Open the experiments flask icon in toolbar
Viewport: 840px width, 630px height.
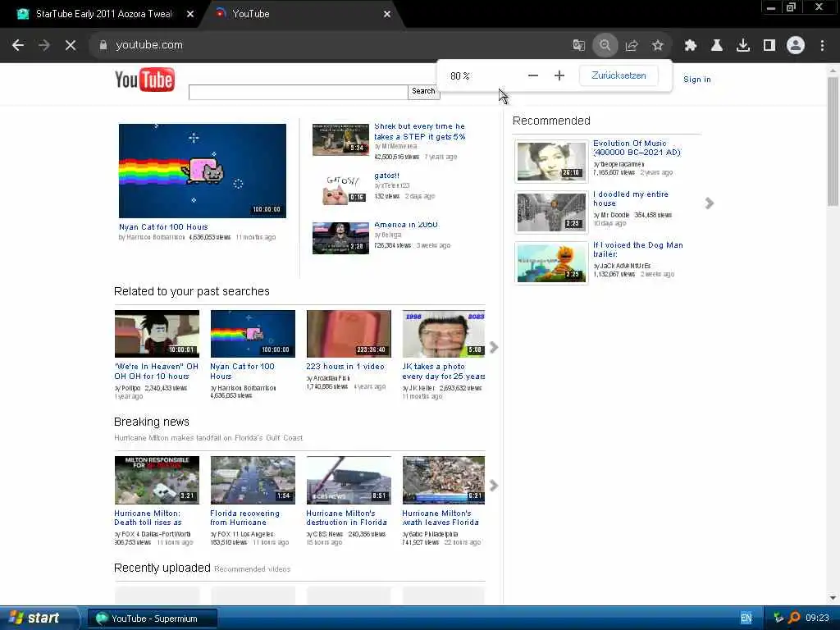717,46
